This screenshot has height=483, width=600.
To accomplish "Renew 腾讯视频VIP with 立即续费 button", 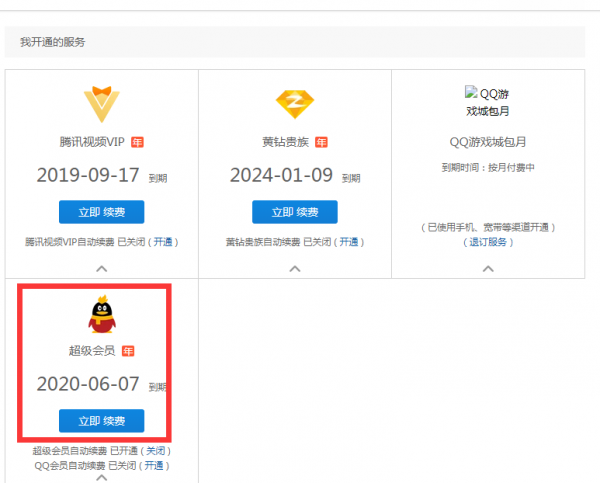I will [x=101, y=212].
